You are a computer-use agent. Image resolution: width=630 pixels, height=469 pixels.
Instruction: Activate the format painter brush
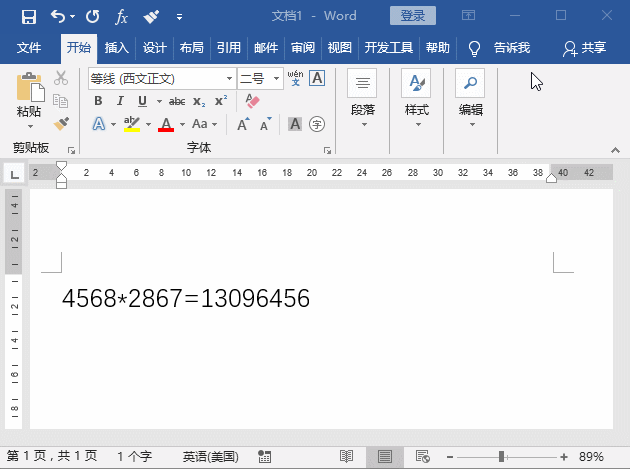pos(61,124)
